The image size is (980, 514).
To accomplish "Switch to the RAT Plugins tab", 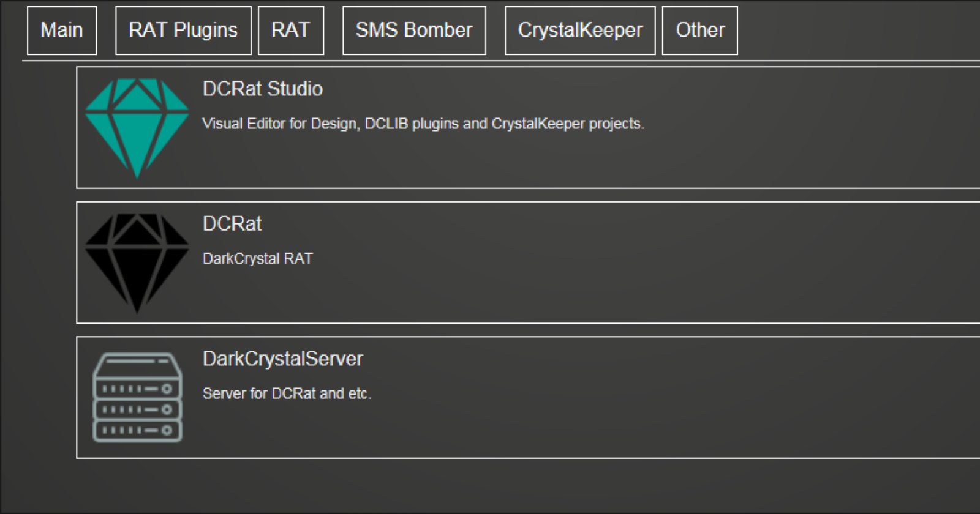I will tap(183, 31).
